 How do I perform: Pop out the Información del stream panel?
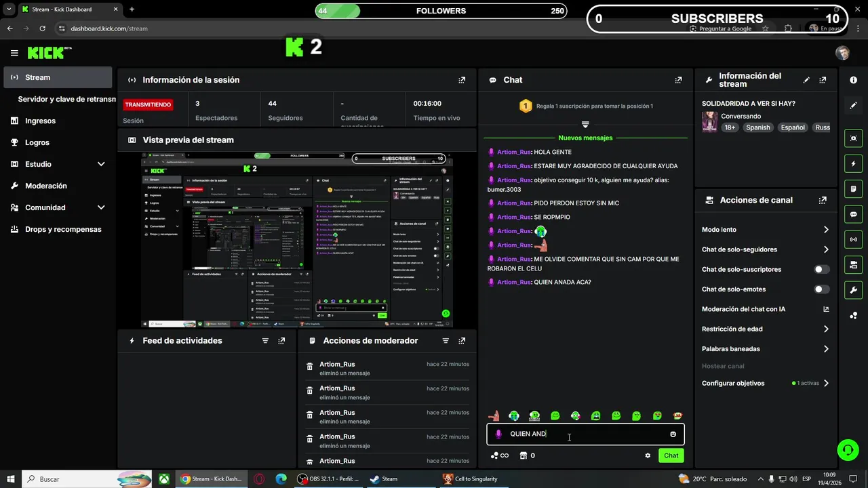point(823,80)
